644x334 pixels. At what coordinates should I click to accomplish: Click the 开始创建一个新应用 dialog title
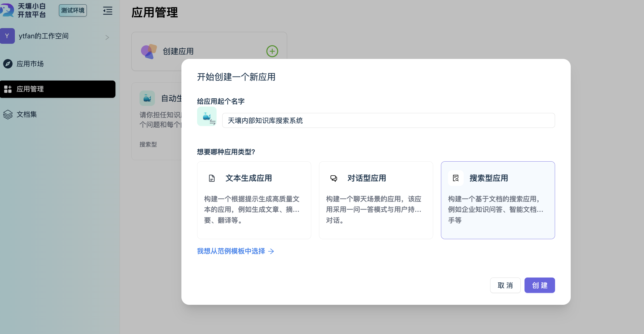(x=236, y=77)
